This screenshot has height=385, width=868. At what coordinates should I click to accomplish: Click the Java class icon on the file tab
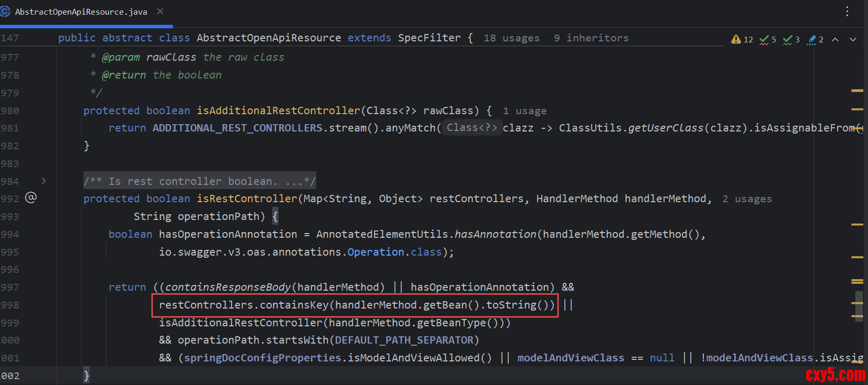tap(5, 11)
